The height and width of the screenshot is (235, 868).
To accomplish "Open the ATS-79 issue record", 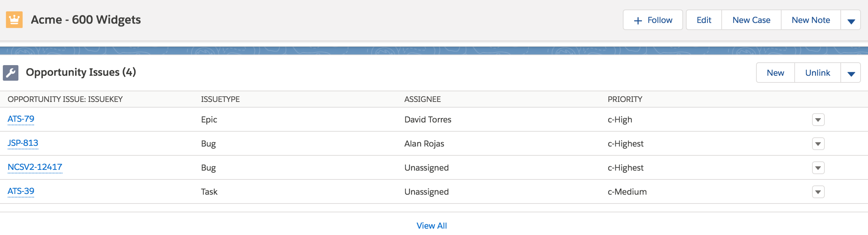I will (21, 119).
